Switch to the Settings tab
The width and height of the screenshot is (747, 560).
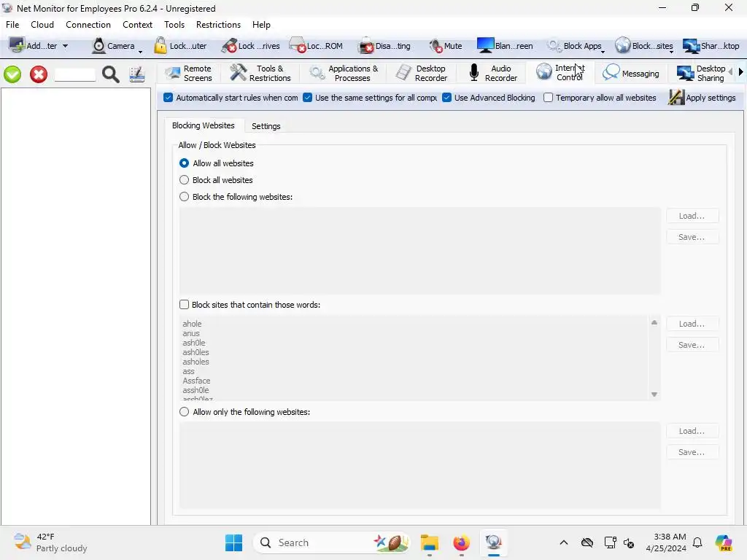click(x=266, y=126)
